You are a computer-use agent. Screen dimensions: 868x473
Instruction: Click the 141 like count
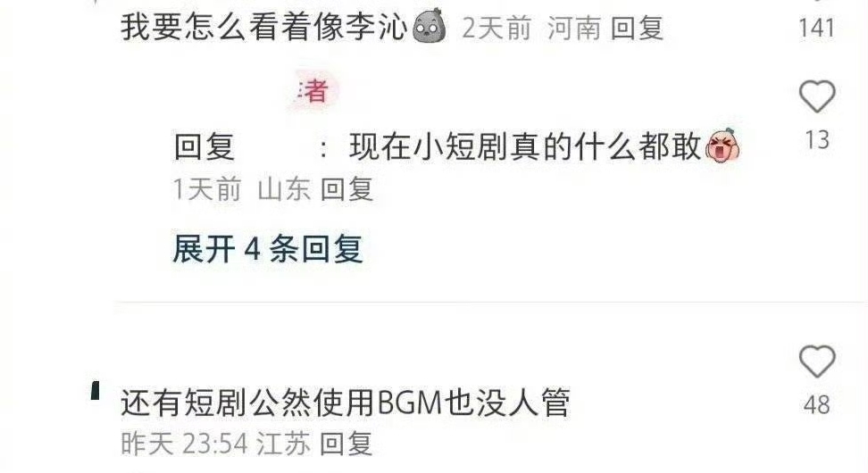pos(816,29)
